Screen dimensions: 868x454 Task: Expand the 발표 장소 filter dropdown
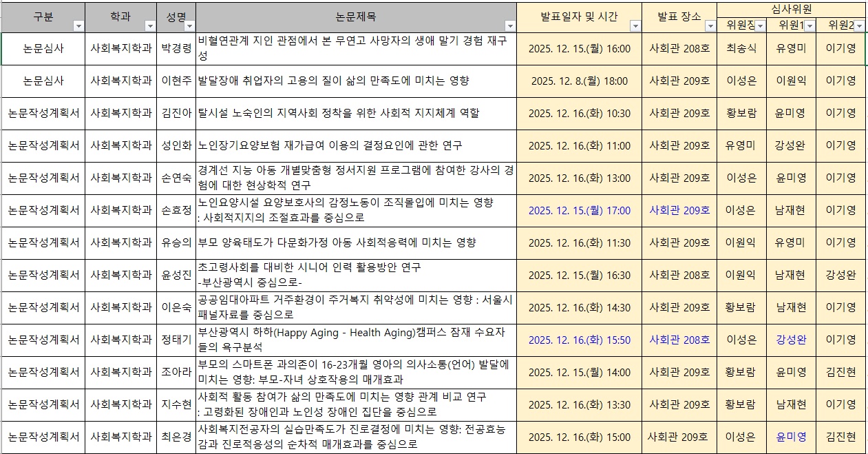(x=710, y=25)
